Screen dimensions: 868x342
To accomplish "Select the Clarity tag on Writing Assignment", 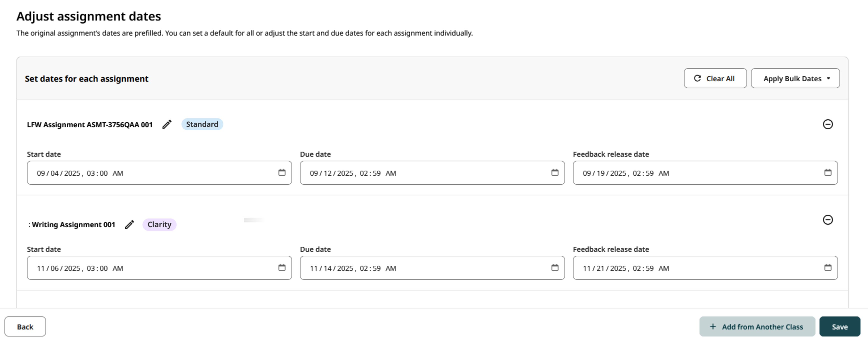I will click(x=159, y=225).
